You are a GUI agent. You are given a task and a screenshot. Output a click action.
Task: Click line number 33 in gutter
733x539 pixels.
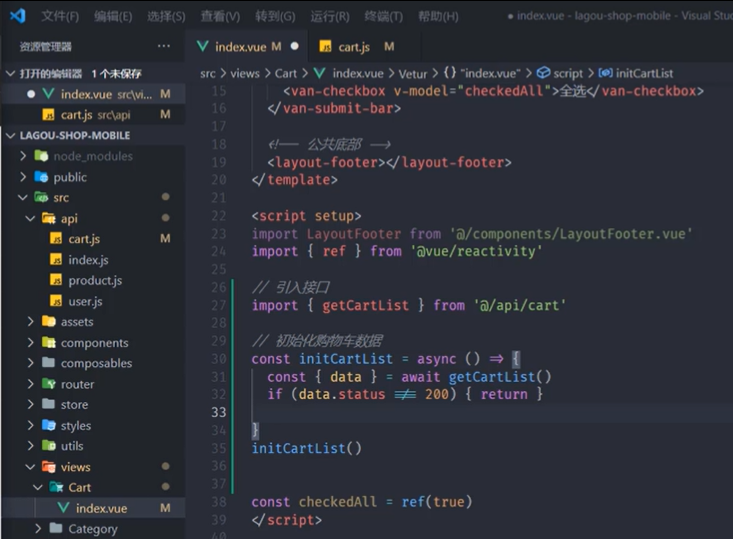tap(219, 412)
